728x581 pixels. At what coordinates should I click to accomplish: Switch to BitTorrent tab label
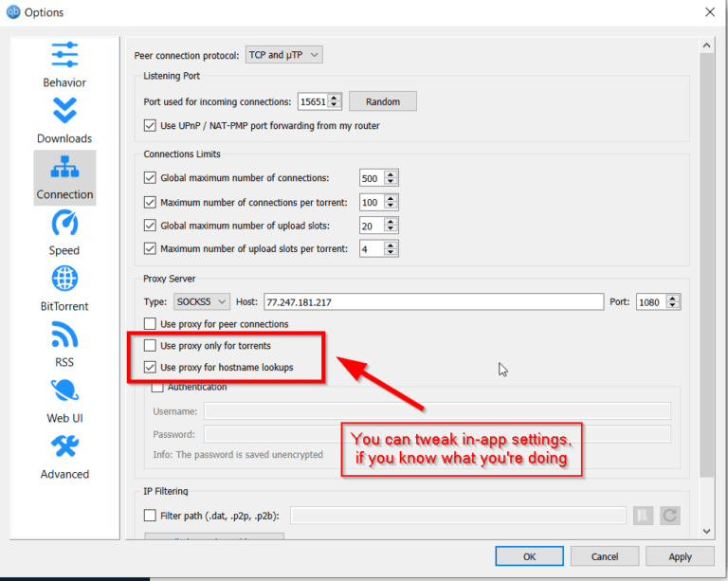[x=64, y=306]
